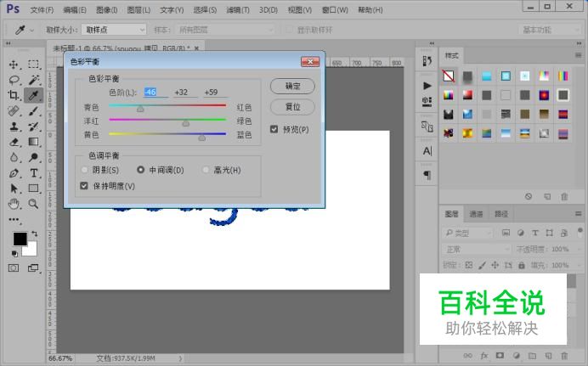Open the 基本功能 workspace dropdown

pos(550,30)
